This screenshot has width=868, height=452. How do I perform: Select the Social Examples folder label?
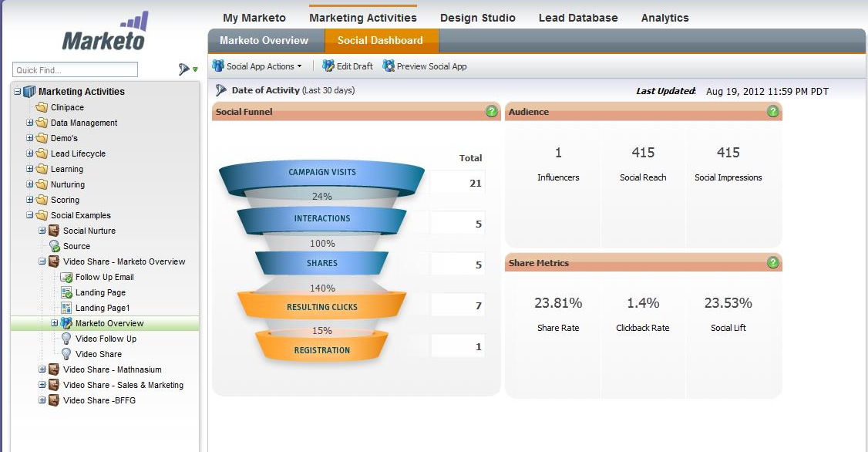[81, 215]
